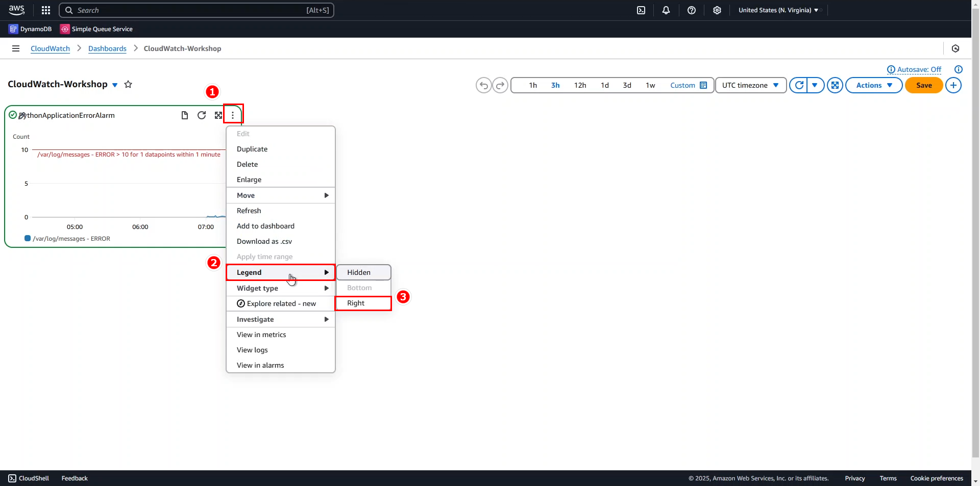
Task: Choose Refresh from the widget menu
Action: point(281,211)
